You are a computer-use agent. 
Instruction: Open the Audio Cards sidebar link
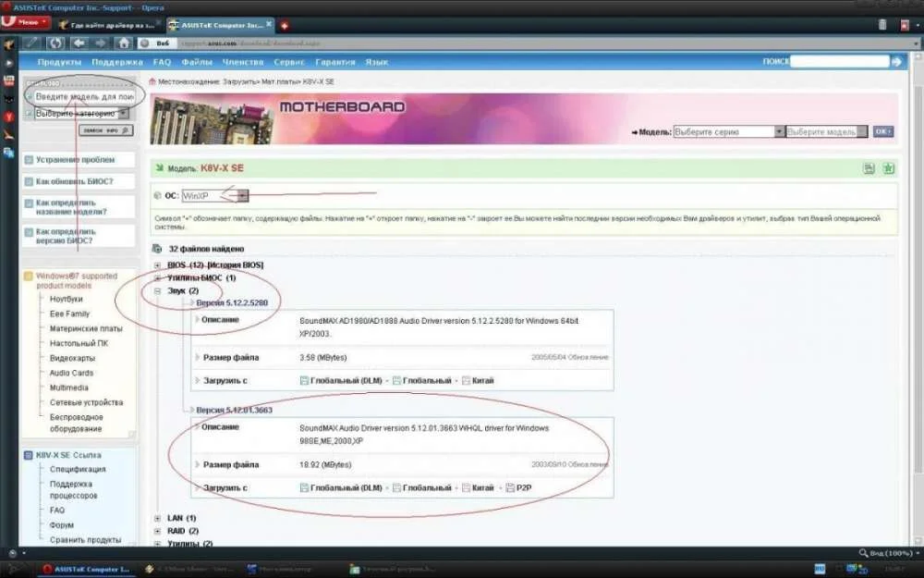pyautogui.click(x=71, y=373)
